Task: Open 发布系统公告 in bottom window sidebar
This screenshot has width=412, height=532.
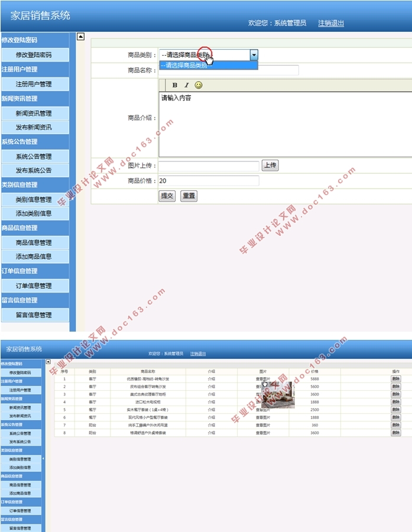Action: click(21, 442)
